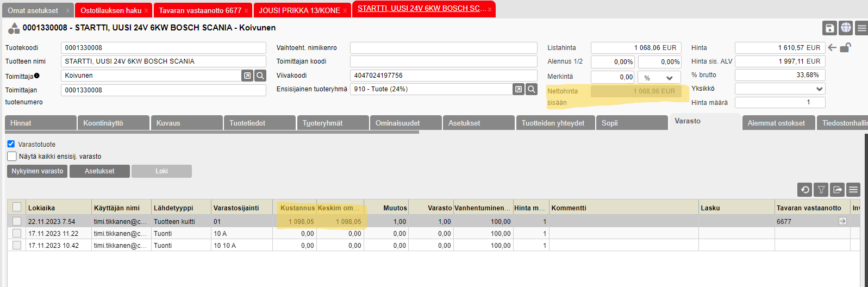Image resolution: width=868 pixels, height=287 pixels.
Task: Open the Ominaisuudet tab
Action: 405,123
